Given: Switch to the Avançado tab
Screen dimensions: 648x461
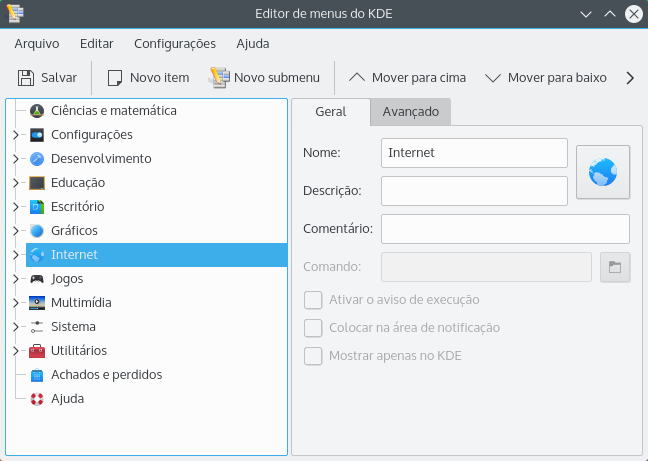Looking at the screenshot, I should click(x=410, y=111).
